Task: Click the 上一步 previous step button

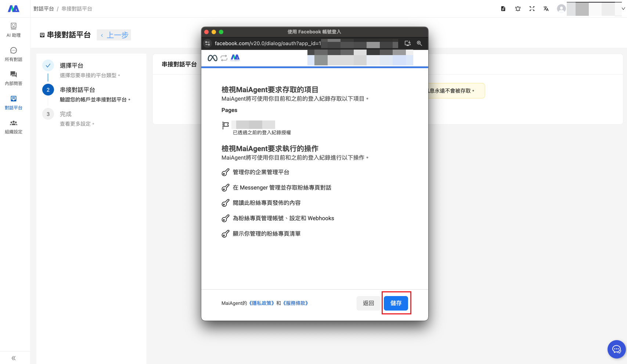Action: (114, 35)
